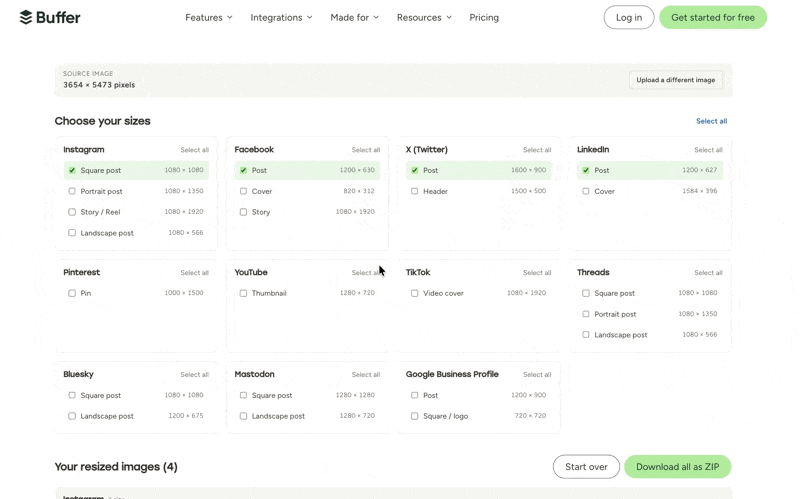
Task: Check LinkedIn Cover size
Action: 586,191
